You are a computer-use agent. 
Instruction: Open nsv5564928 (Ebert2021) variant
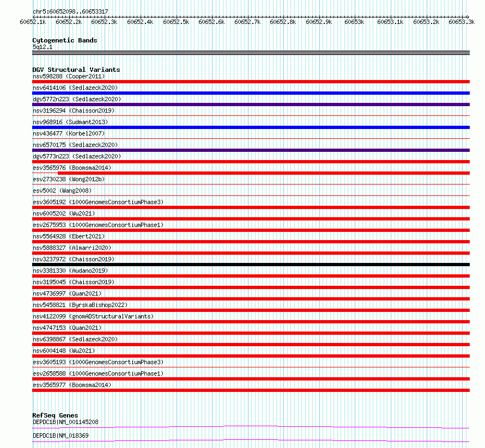(x=69, y=236)
